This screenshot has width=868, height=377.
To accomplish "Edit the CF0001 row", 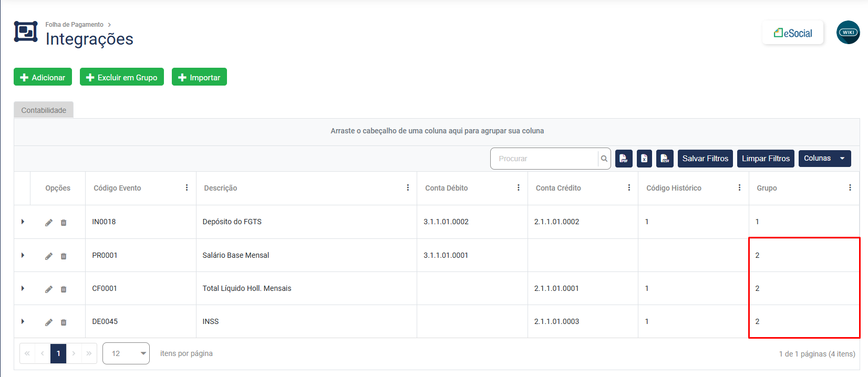I will (49, 289).
